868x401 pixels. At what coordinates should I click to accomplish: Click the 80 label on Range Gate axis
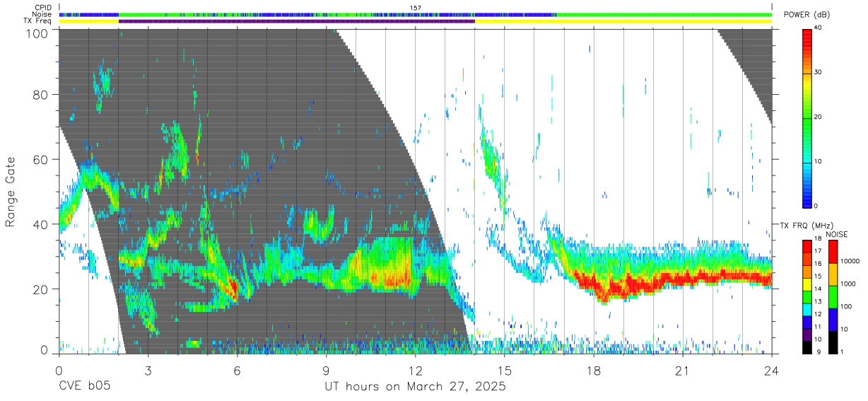[41, 94]
